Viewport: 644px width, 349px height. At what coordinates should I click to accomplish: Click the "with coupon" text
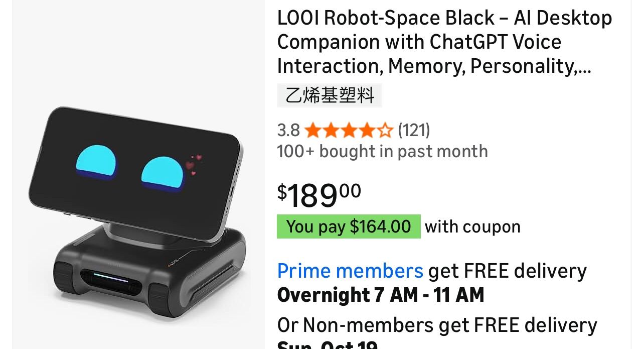tap(472, 226)
